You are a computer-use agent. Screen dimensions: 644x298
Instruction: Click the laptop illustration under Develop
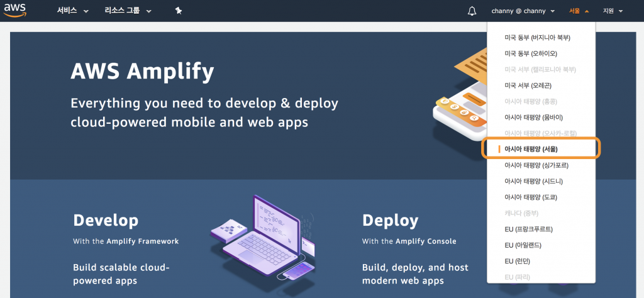point(263,238)
